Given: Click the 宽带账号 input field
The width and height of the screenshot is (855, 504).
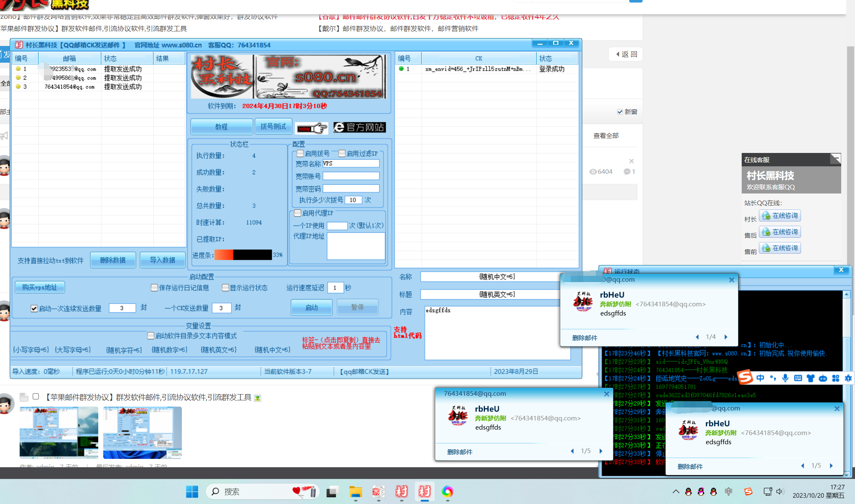Looking at the screenshot, I should (351, 176).
